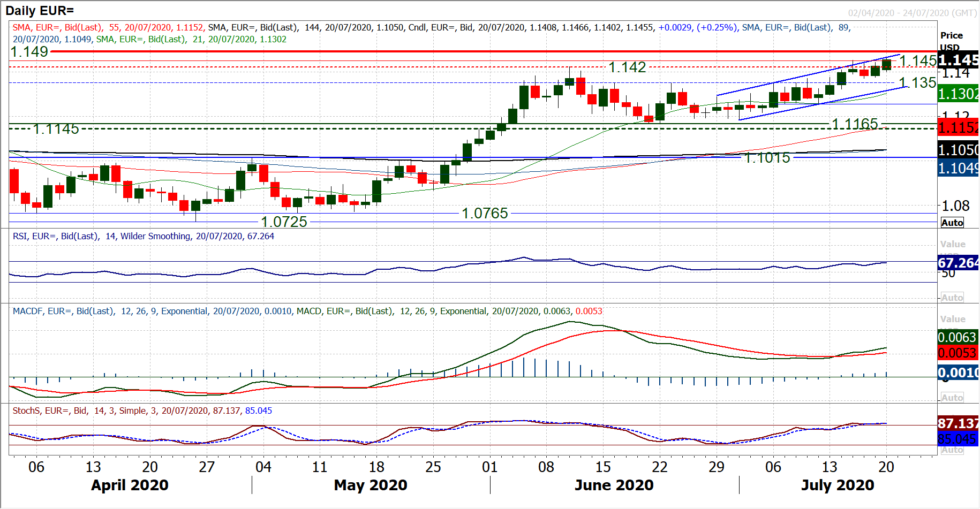Click the 1.0765 level annotation
Screen dimensions: 980x509
click(x=485, y=214)
